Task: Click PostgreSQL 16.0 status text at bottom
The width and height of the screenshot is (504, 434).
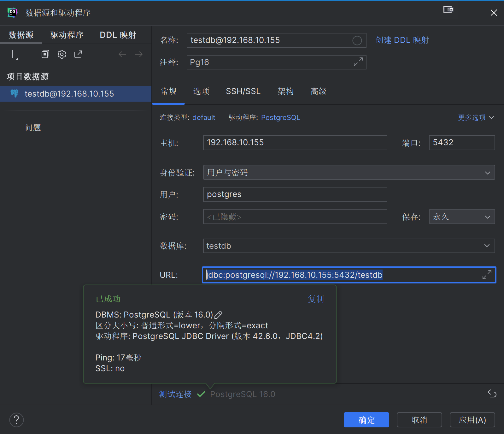Action: click(x=243, y=394)
